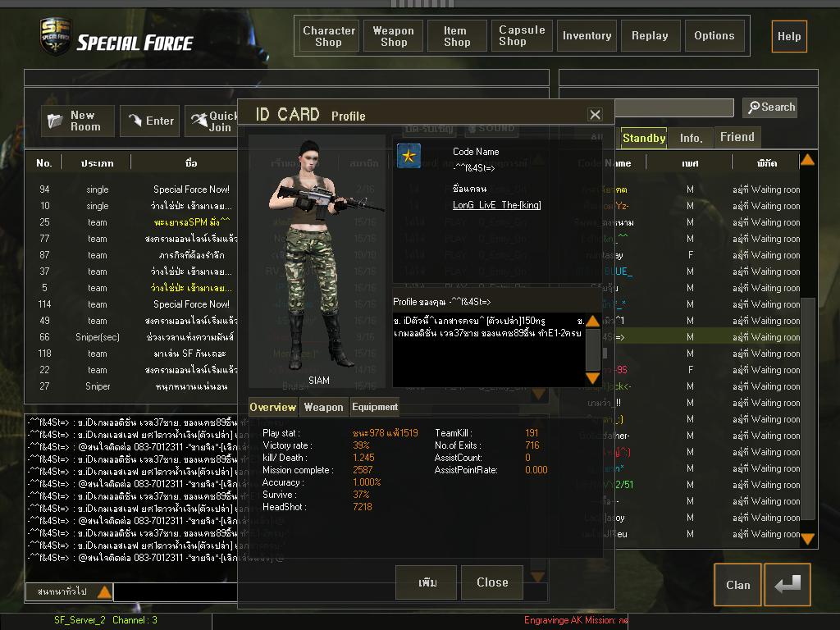Click the gold star rank badge icon
840x630 pixels.
[x=409, y=156]
